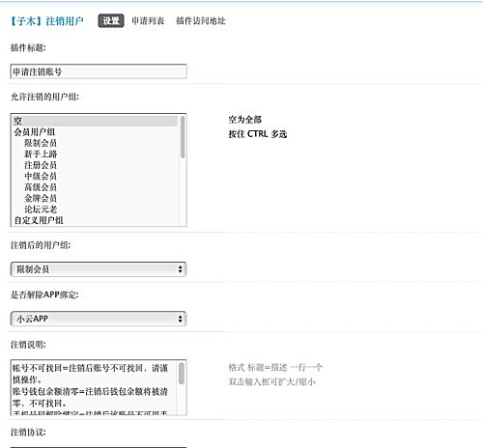Viewport: 483px width, 448px height.
Task: Open the 设置 tab
Action: [x=111, y=21]
